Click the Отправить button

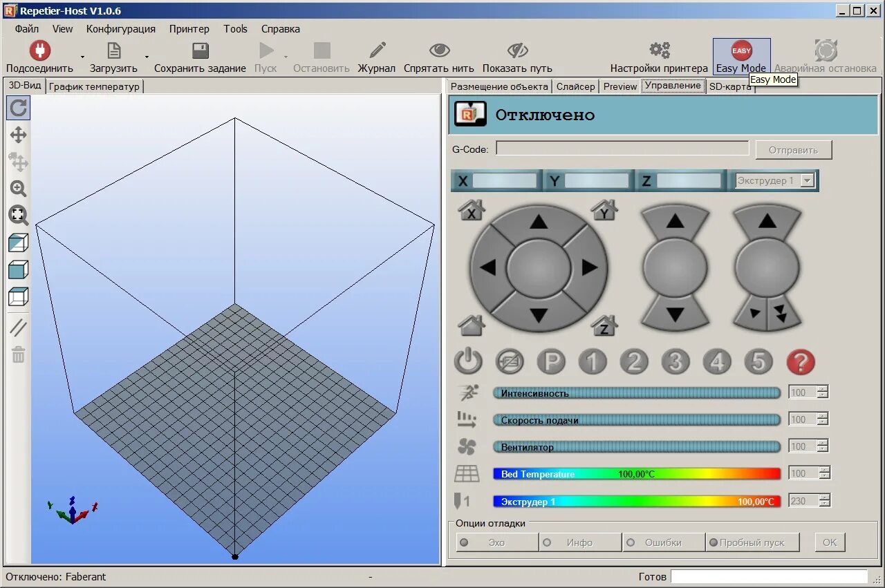[x=793, y=150]
